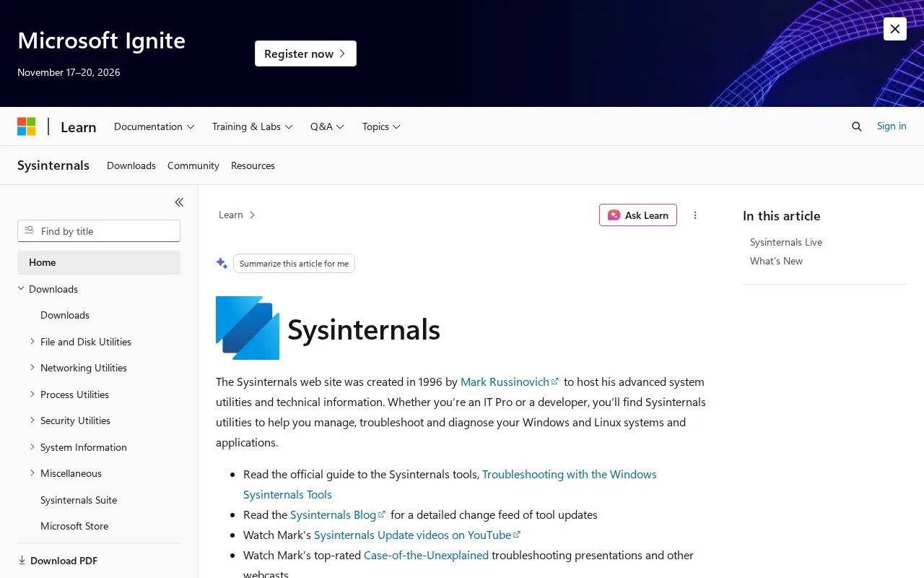
Task: Expand File and Disk Utilities
Action: 32,341
